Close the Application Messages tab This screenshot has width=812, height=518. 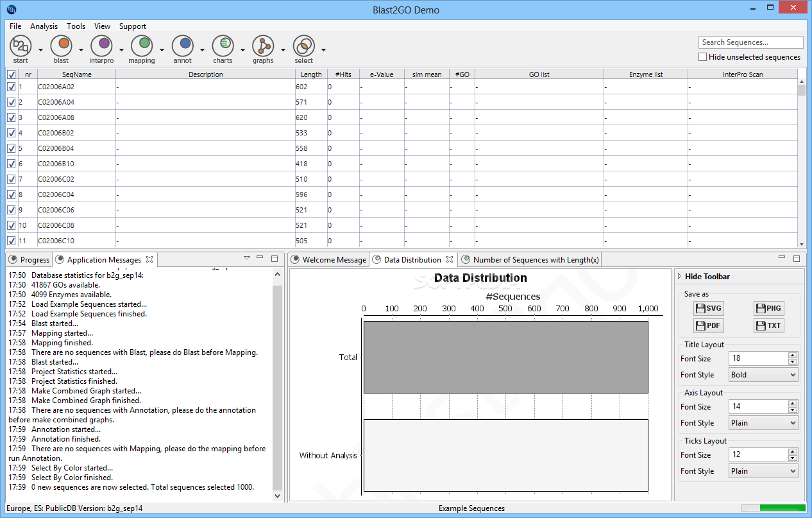click(x=149, y=259)
